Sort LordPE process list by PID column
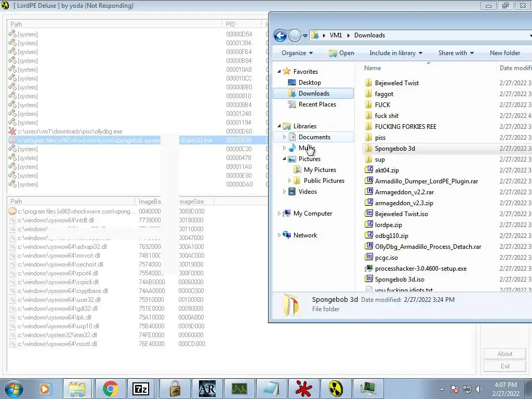The height and width of the screenshot is (399, 532). coord(242,24)
